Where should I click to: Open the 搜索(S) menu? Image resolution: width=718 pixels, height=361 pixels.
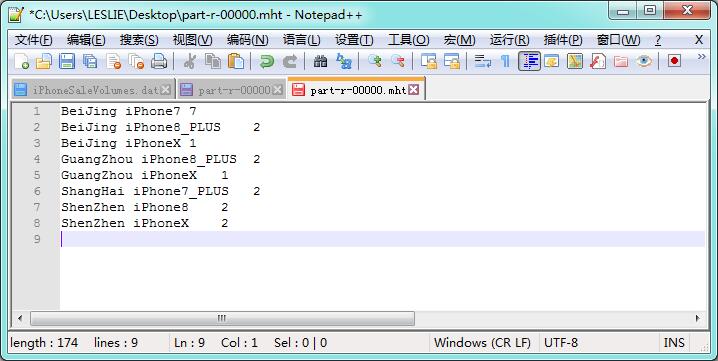click(139, 40)
